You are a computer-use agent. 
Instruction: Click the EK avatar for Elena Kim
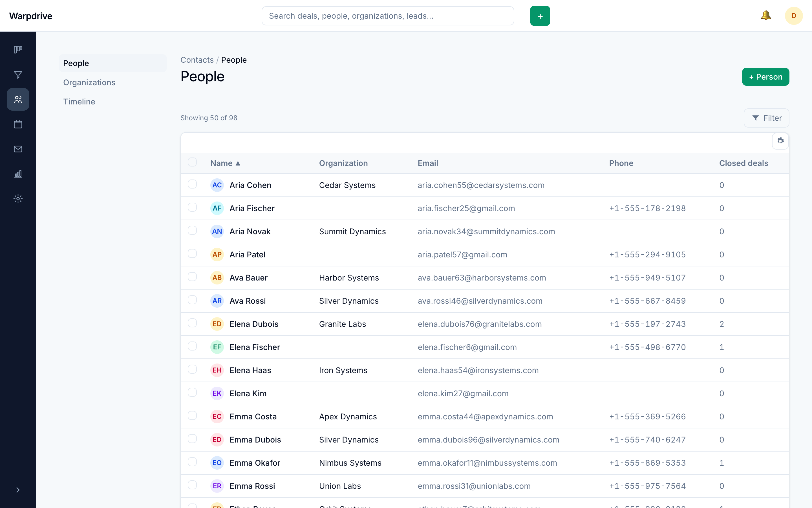217,393
